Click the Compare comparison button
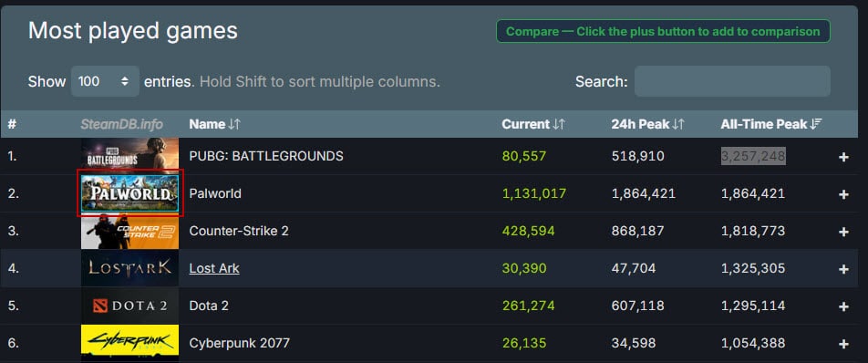The image size is (868, 363). (663, 32)
